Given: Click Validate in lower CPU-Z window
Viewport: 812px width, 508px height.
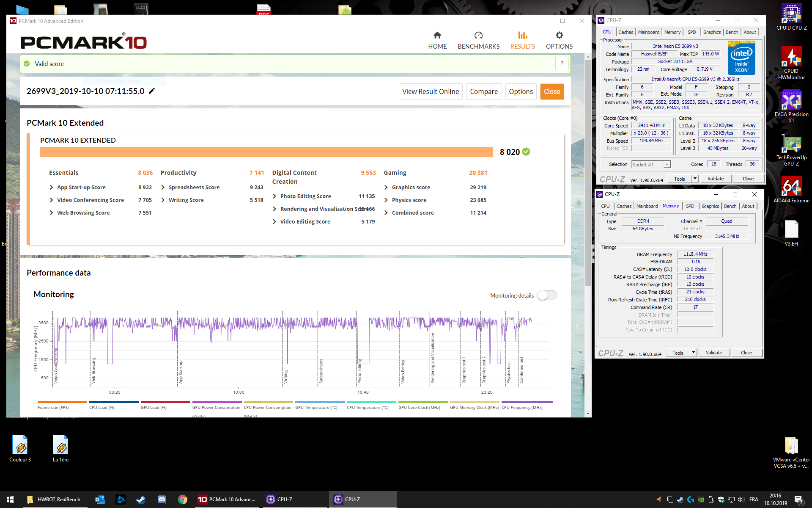Looking at the screenshot, I should pos(714,353).
